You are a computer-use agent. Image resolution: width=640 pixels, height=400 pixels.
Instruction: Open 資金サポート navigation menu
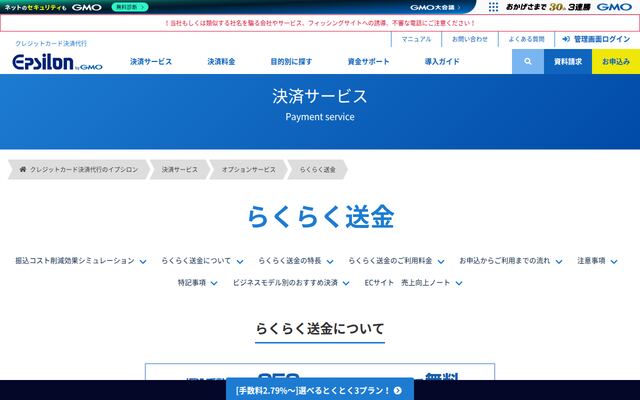369,62
